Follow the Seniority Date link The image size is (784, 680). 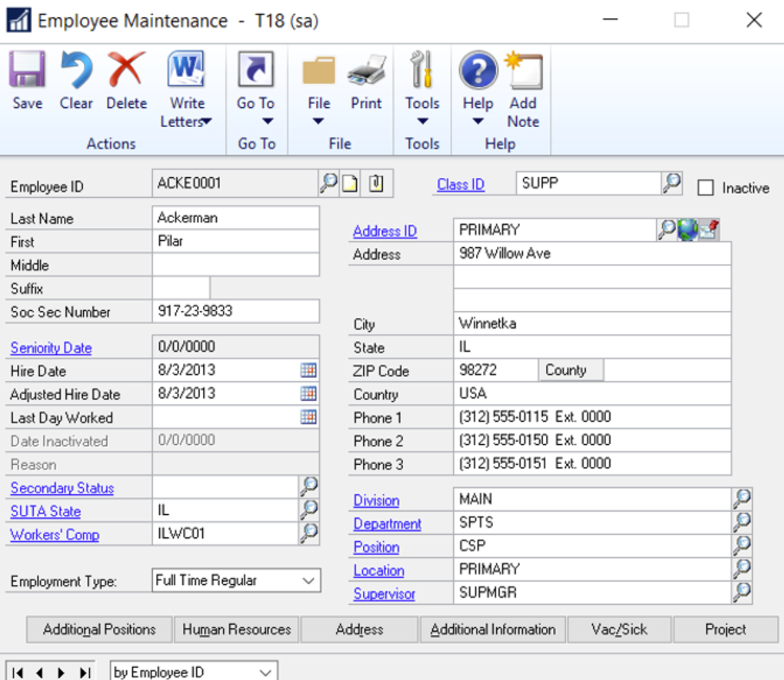pyautogui.click(x=51, y=347)
